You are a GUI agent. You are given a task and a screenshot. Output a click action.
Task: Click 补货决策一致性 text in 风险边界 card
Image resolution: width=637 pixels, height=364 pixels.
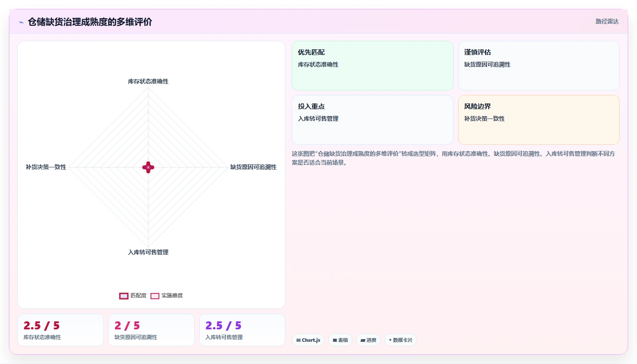click(485, 119)
